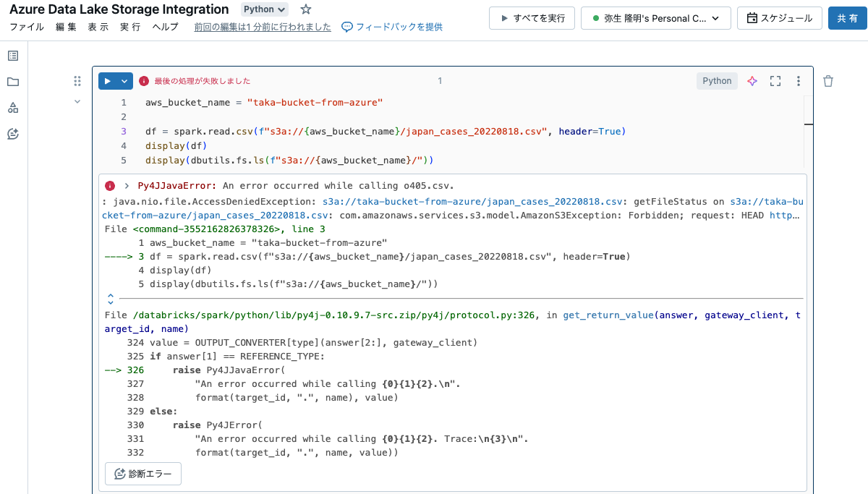This screenshot has height=494, width=868.
Task: Click the 診断エラー button below the error
Action: (x=142, y=474)
